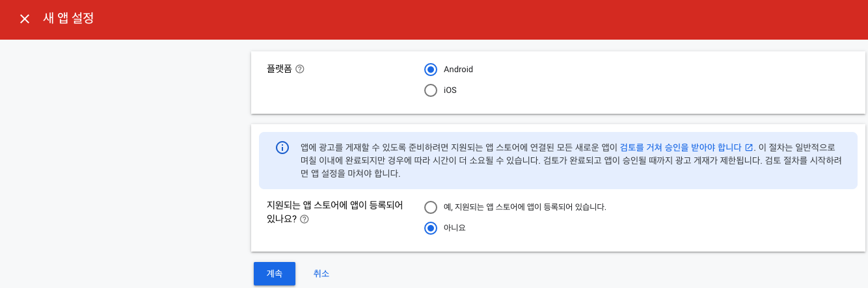Click the blue info icon in notice box
The image size is (868, 288).
282,148
